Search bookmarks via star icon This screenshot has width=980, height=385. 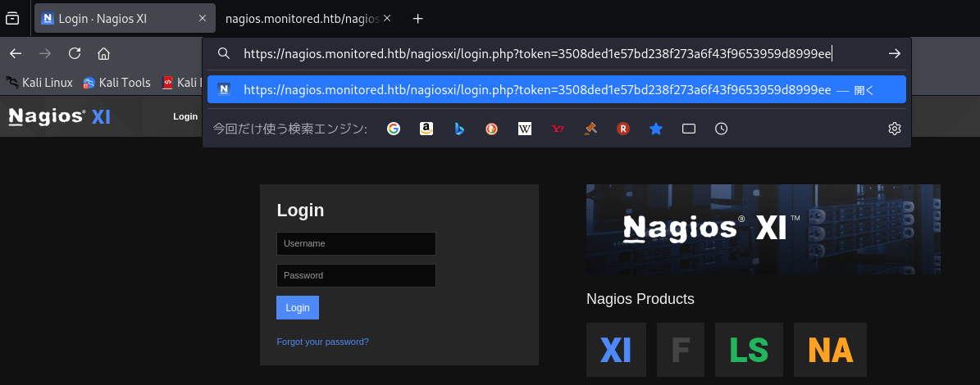(x=655, y=129)
